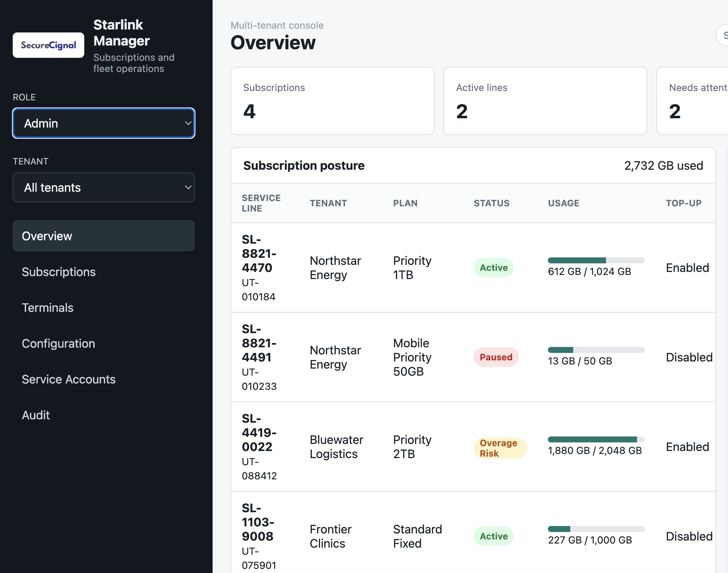728x573 pixels.
Task: Click the Bluewater Logistics tenant cell
Action: [x=336, y=447]
